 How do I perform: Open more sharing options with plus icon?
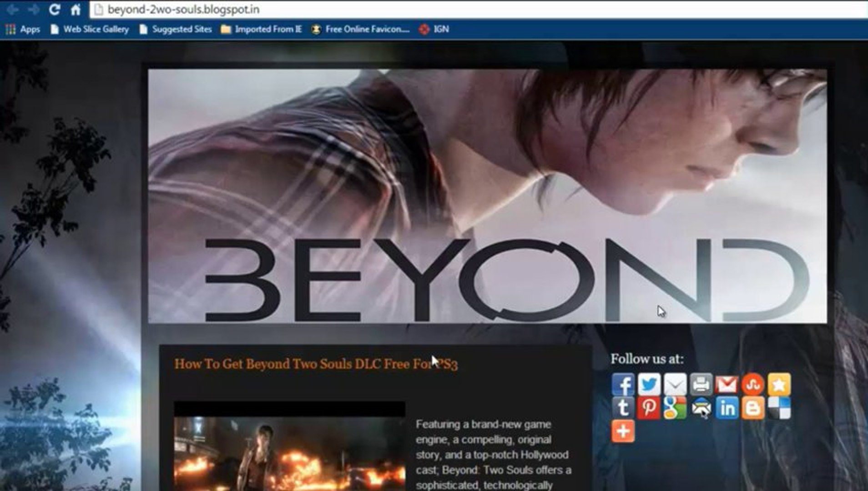(623, 431)
